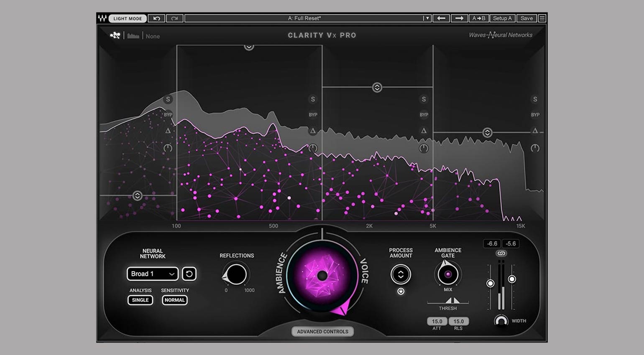Solo the second frequency band

pyautogui.click(x=313, y=99)
